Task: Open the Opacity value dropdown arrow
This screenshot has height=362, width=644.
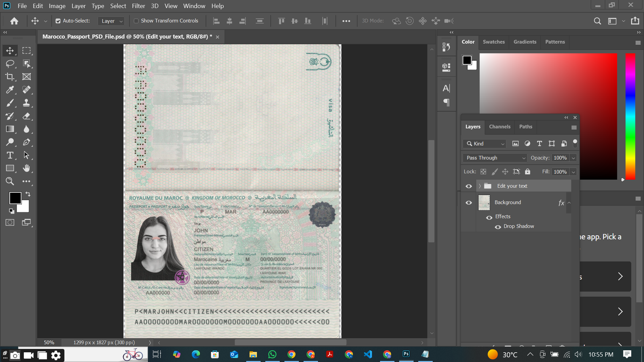Action: click(x=574, y=158)
